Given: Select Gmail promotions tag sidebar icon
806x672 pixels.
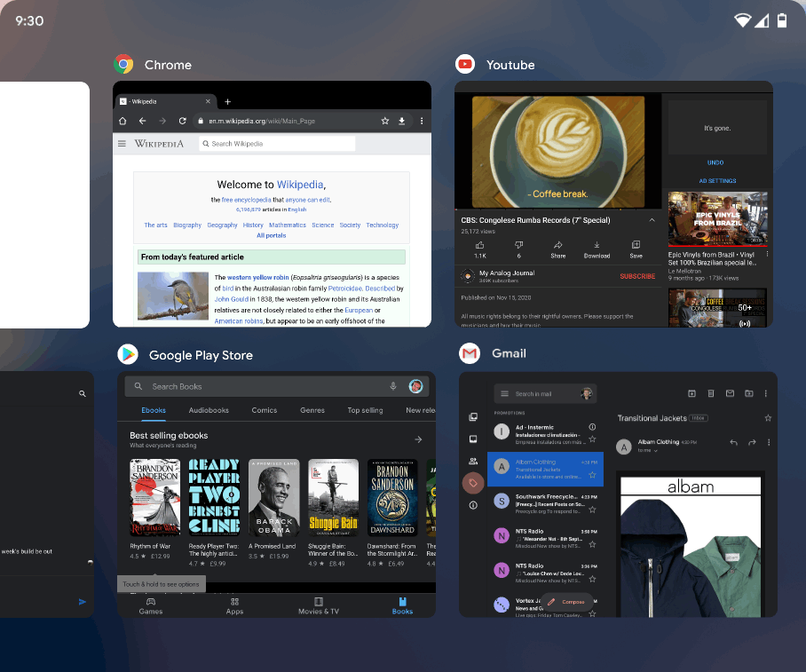Looking at the screenshot, I should [x=473, y=483].
